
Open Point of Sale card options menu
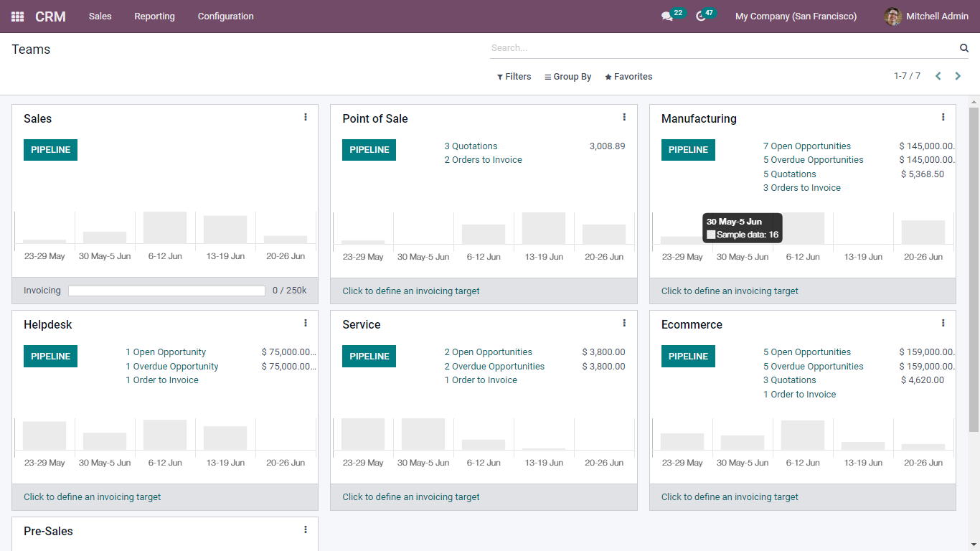[624, 117]
